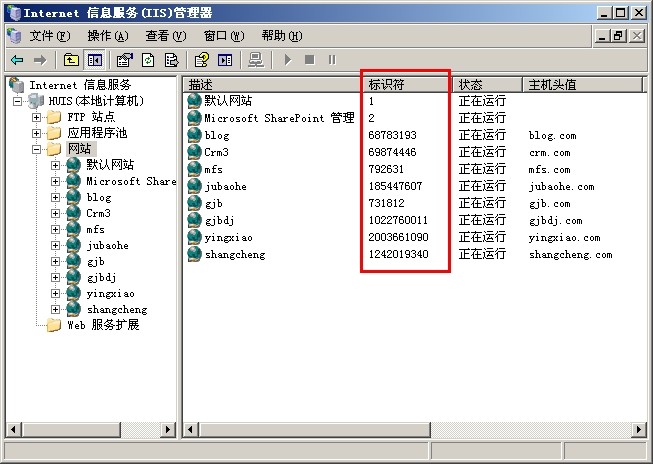This screenshot has height=464, width=653.
Task: Click the connect to computer toolbar icon
Action: [x=256, y=60]
